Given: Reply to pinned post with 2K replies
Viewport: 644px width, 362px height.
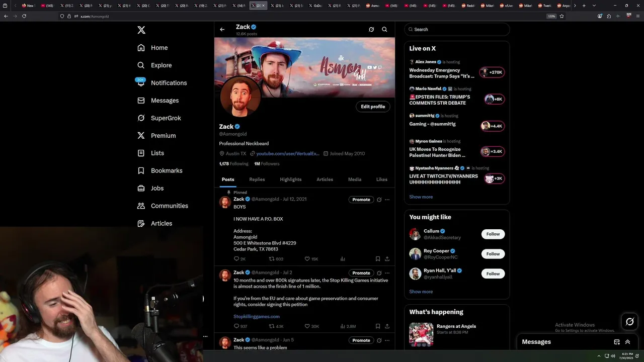Looking at the screenshot, I should point(239,259).
